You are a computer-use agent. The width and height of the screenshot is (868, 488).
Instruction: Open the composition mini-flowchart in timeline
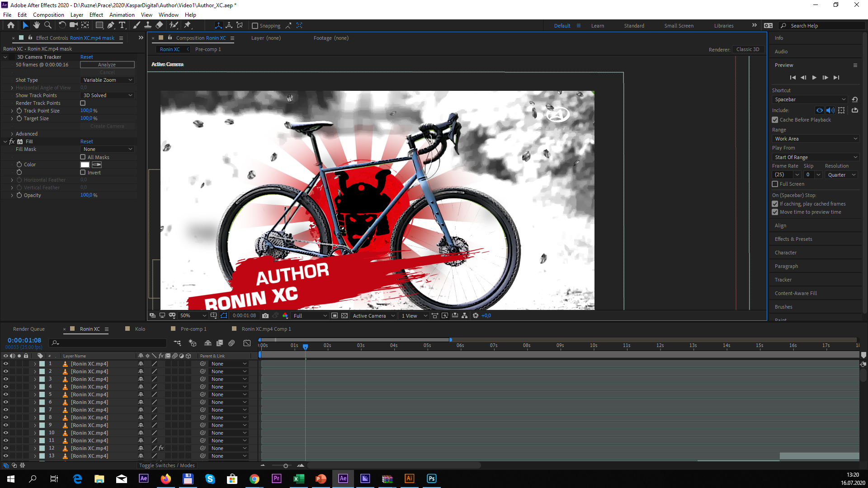click(177, 343)
